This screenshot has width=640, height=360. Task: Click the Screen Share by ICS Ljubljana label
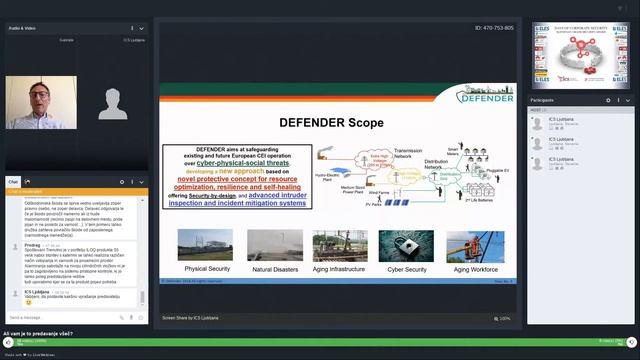190,318
